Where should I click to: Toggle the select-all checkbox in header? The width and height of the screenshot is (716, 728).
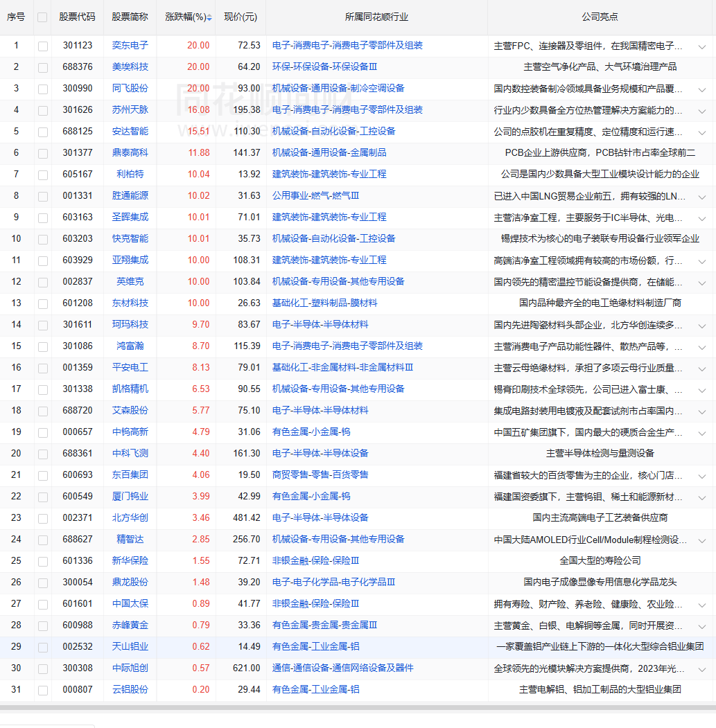tap(43, 17)
